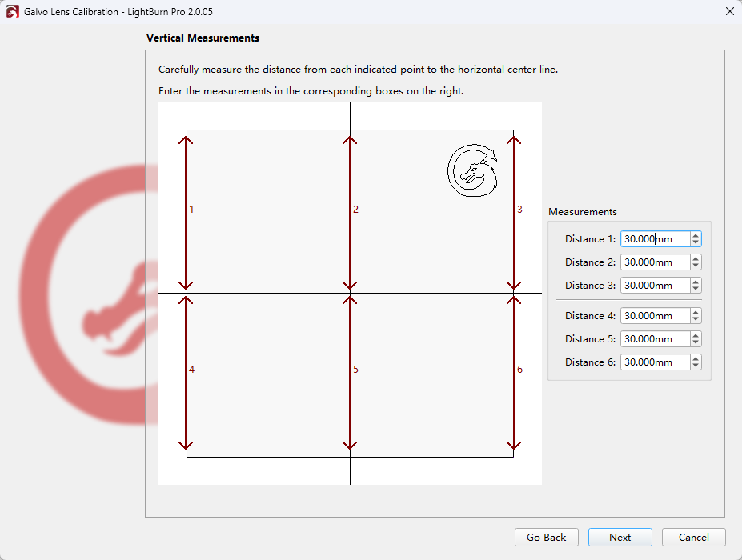This screenshot has width=742, height=560.
Task: Cancel the Galvo Lens Calibration wizard
Action: click(693, 538)
